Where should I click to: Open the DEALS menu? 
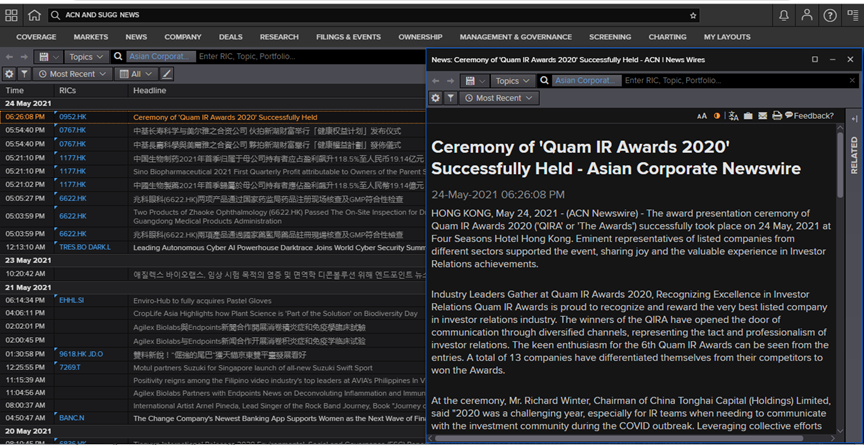click(230, 37)
